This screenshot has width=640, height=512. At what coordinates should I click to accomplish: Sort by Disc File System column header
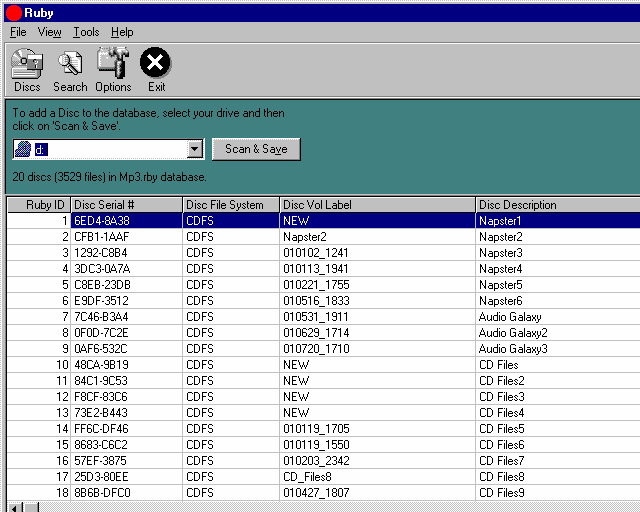point(231,205)
